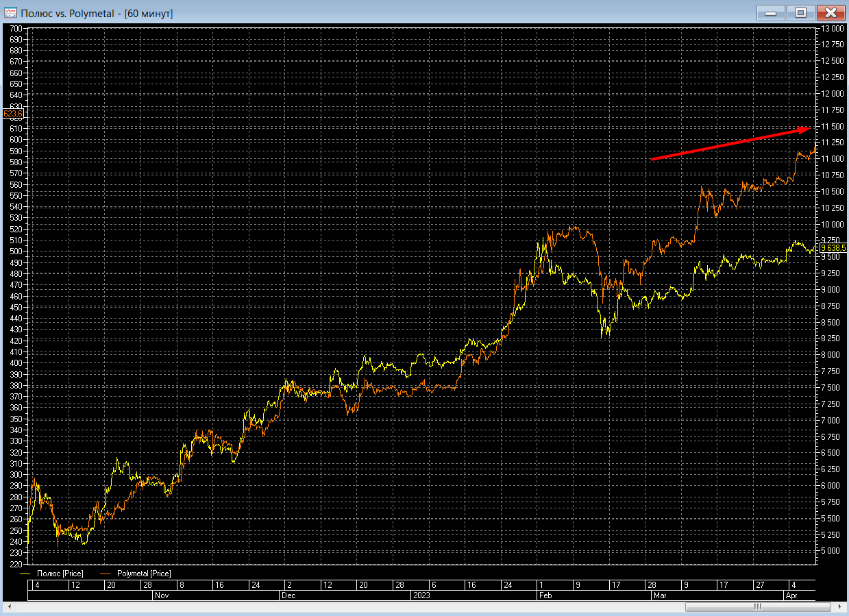Click the 2023 year label on time axis
849x616 pixels.
coord(421,596)
